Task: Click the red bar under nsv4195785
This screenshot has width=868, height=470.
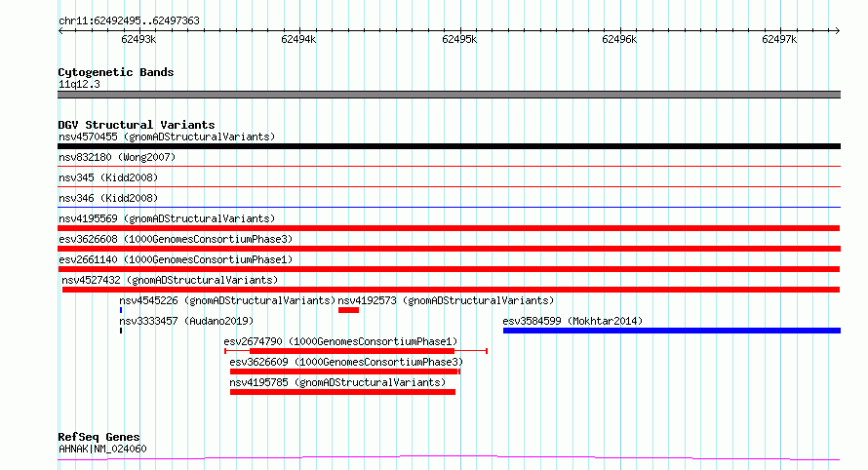Action: (x=342, y=392)
